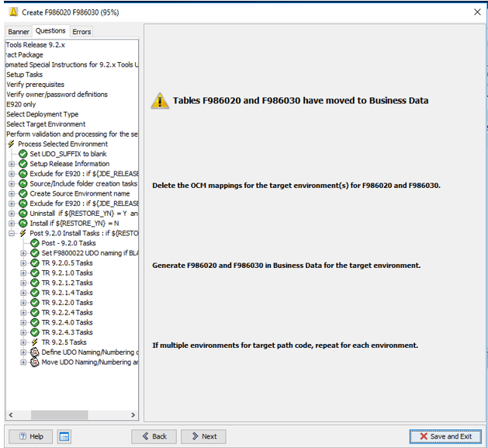Click the green check icon for Create Source Environment name
Image resolution: width=488 pixels, height=448 pixels.
23,193
